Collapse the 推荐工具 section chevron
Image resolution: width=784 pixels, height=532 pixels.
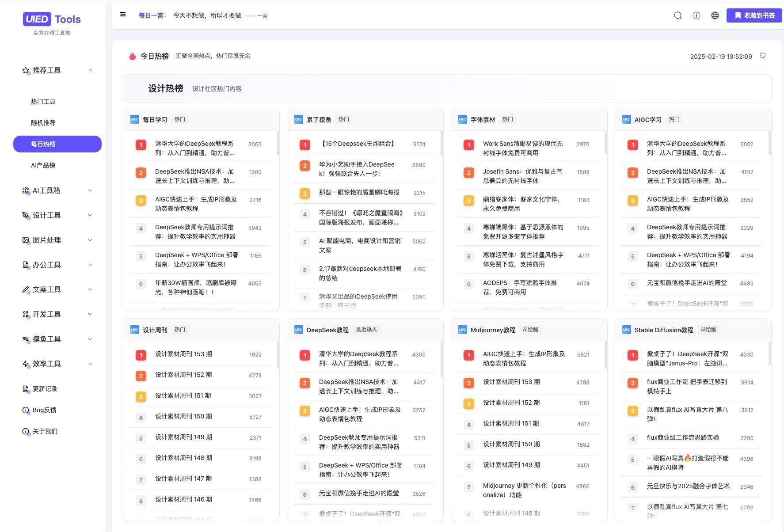click(x=90, y=70)
